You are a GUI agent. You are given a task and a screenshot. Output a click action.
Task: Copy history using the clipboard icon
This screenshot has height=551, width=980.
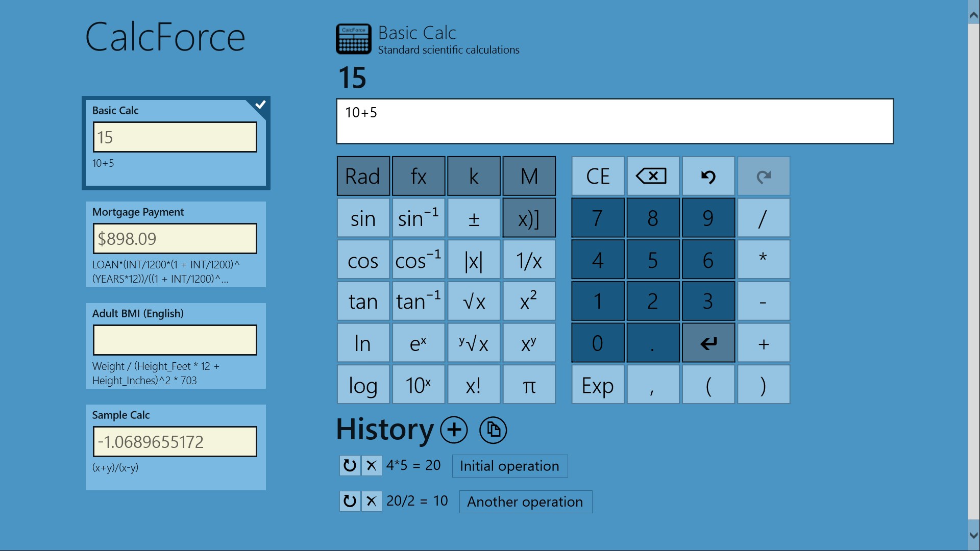[x=493, y=430]
